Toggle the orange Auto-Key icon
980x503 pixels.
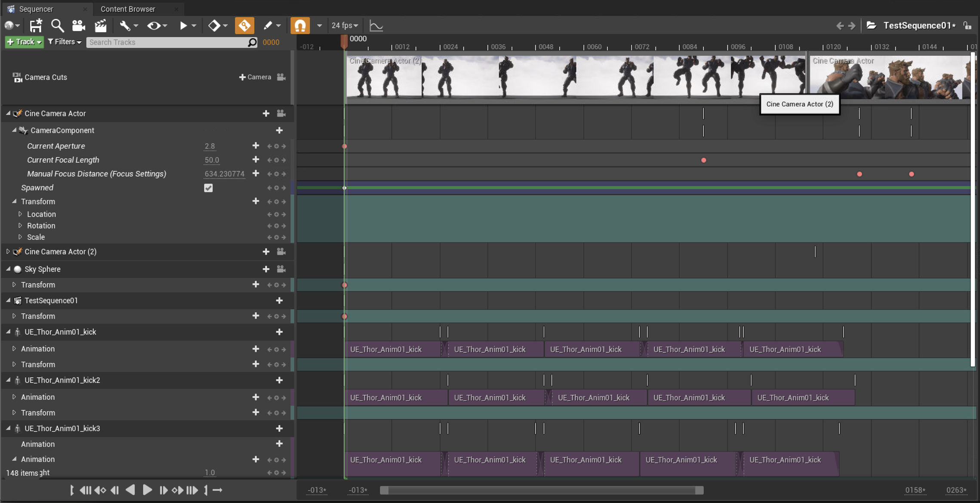(x=244, y=26)
